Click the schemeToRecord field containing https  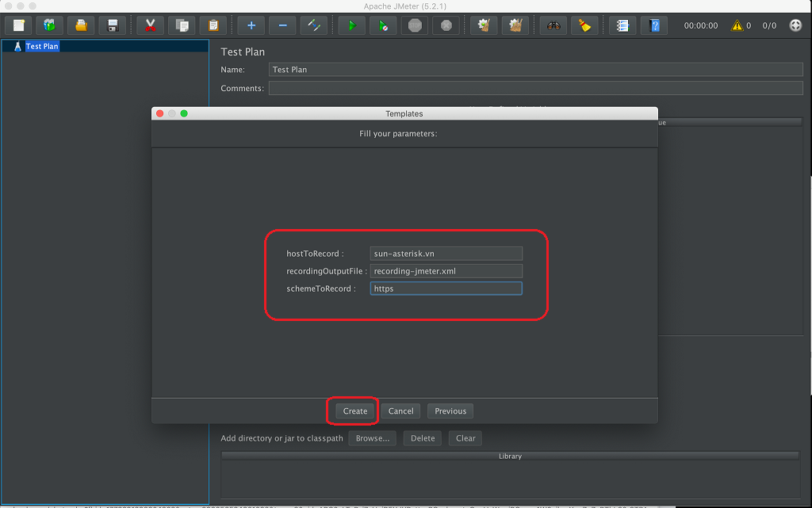[x=446, y=288]
